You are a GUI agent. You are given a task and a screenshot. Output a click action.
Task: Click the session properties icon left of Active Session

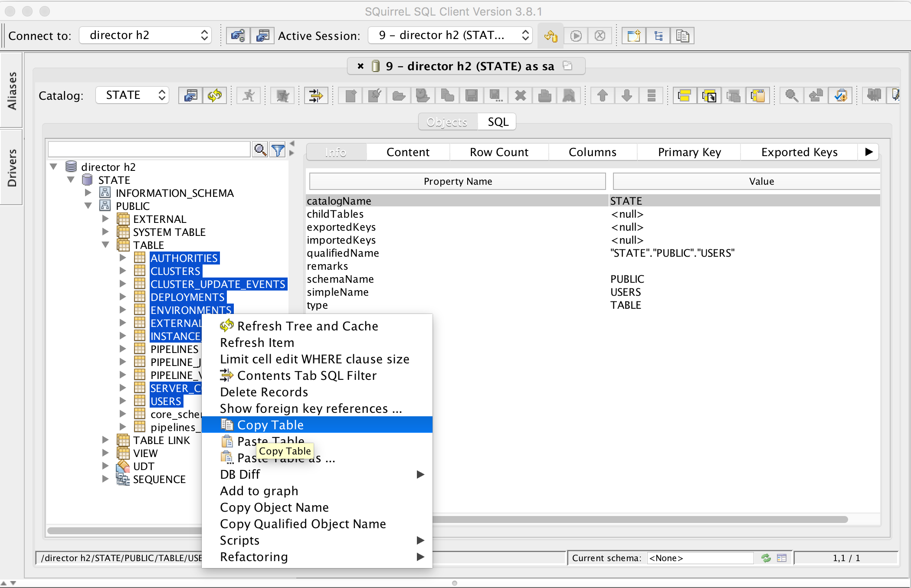[262, 36]
